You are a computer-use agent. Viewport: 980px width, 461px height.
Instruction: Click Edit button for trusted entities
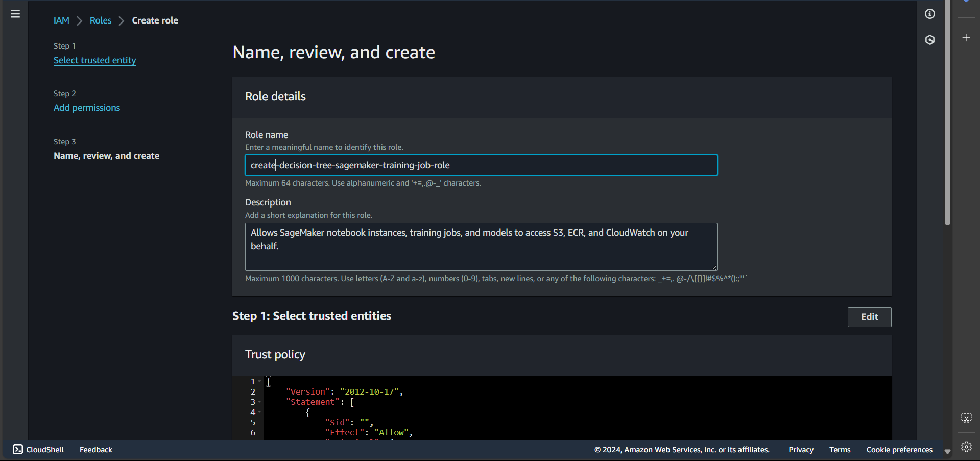coord(869,317)
